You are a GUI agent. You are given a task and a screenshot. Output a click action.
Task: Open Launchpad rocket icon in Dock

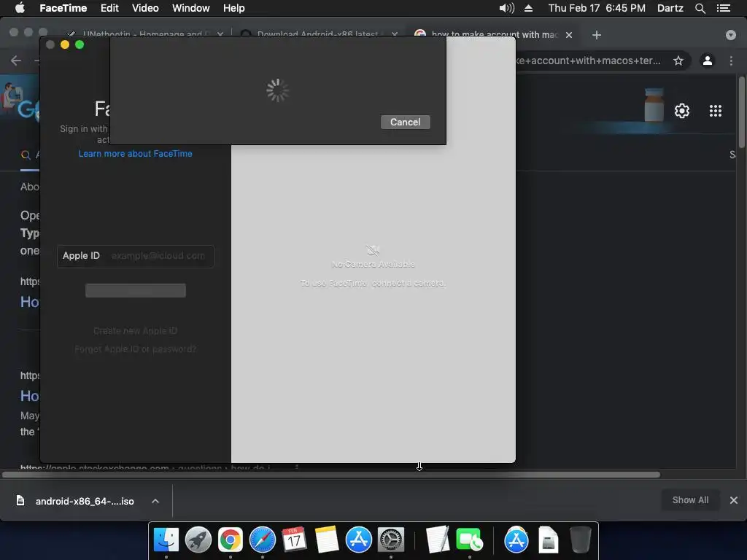(198, 540)
